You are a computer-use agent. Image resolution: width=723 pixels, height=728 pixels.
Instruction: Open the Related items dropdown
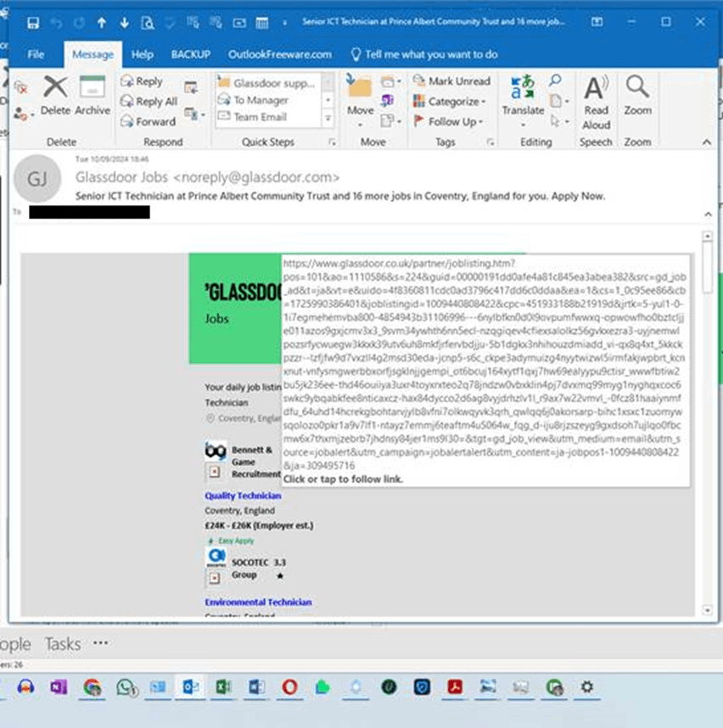(x=559, y=101)
